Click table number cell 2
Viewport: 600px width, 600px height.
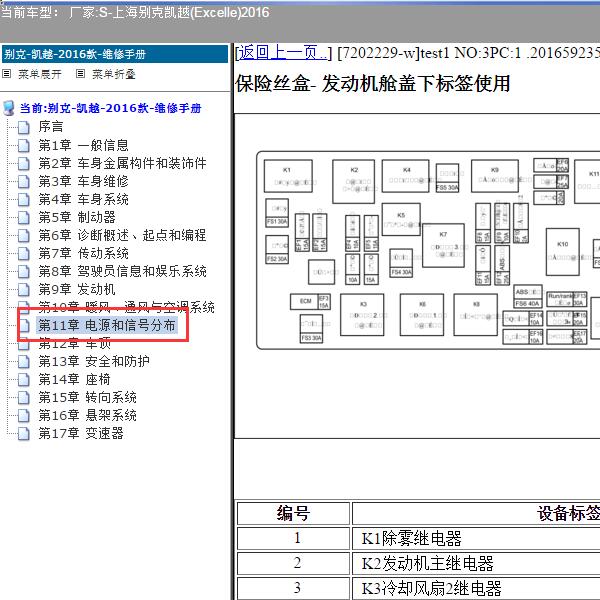(x=293, y=563)
